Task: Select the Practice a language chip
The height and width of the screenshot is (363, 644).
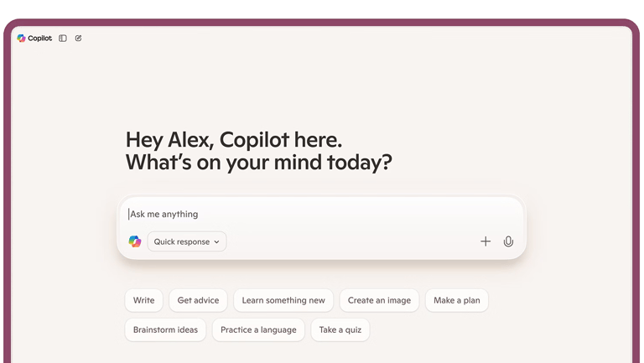Action: (x=258, y=329)
